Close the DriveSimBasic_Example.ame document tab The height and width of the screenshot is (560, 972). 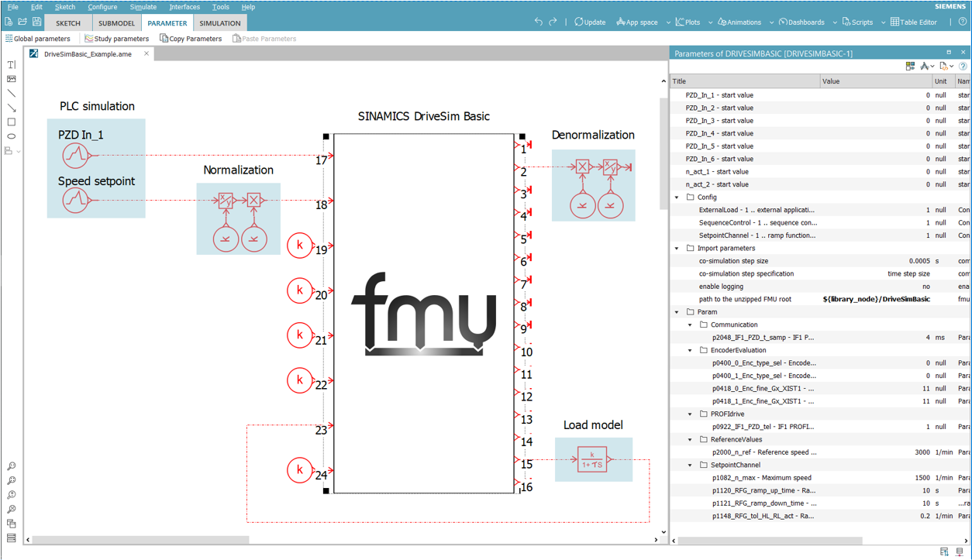pyautogui.click(x=146, y=54)
